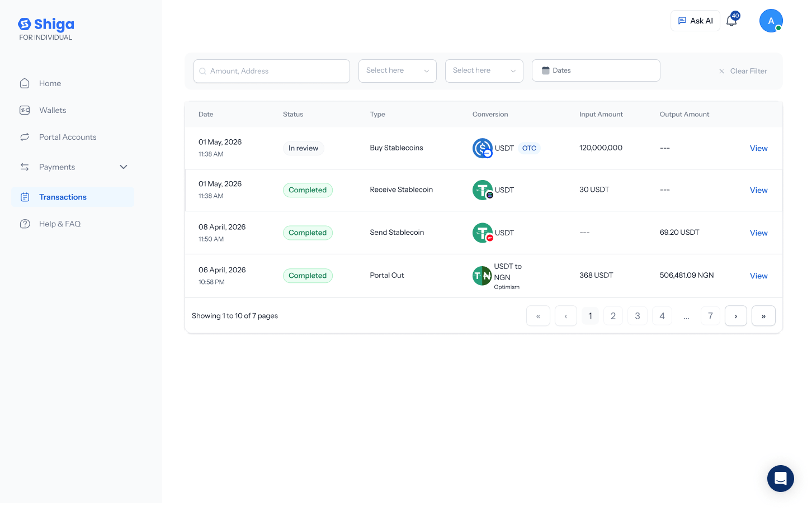The height and width of the screenshot is (511, 812).
Task: Go to previous page (‹) button
Action: click(566, 316)
